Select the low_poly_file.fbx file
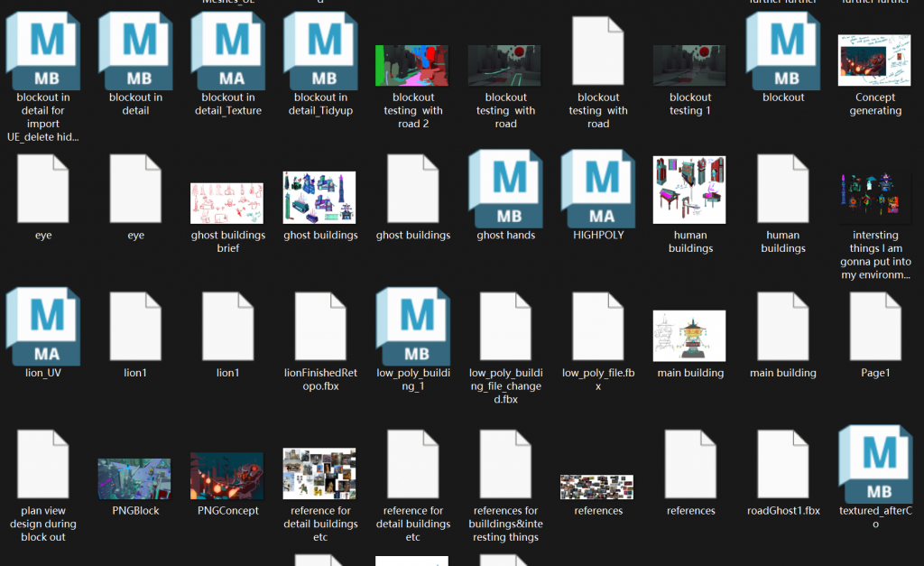The height and width of the screenshot is (566, 924). click(x=598, y=326)
